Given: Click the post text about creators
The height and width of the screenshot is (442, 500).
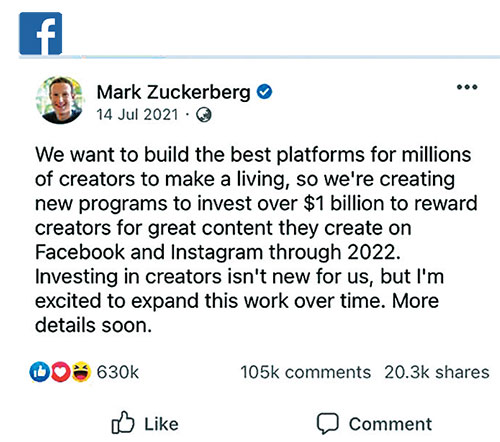Looking at the screenshot, I should (x=256, y=240).
